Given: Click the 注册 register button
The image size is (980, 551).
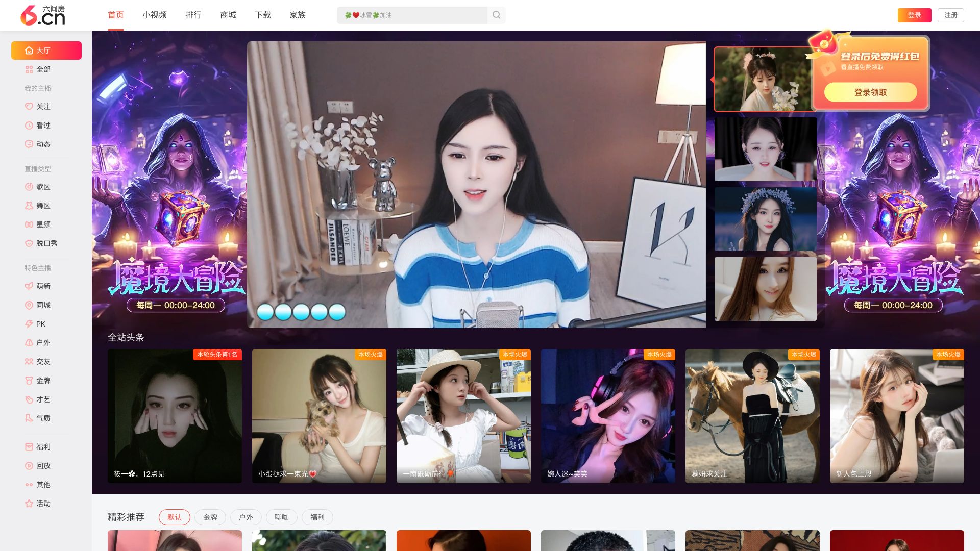Looking at the screenshot, I should (950, 15).
